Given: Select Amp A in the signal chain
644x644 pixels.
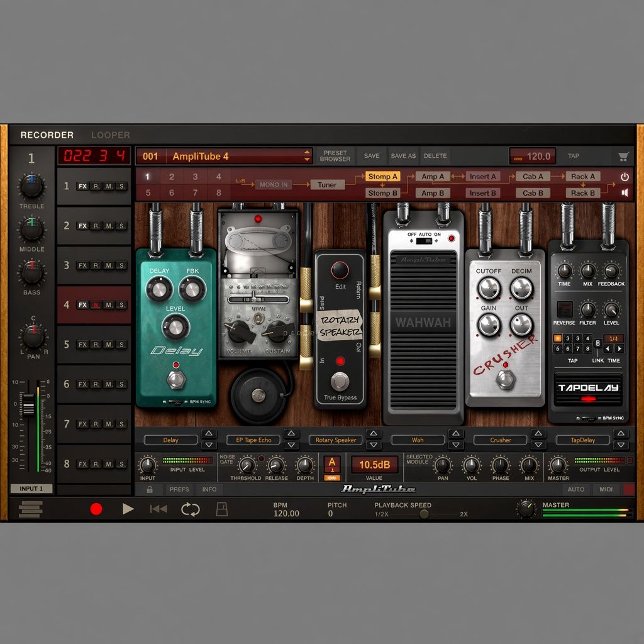Looking at the screenshot, I should click(x=433, y=177).
